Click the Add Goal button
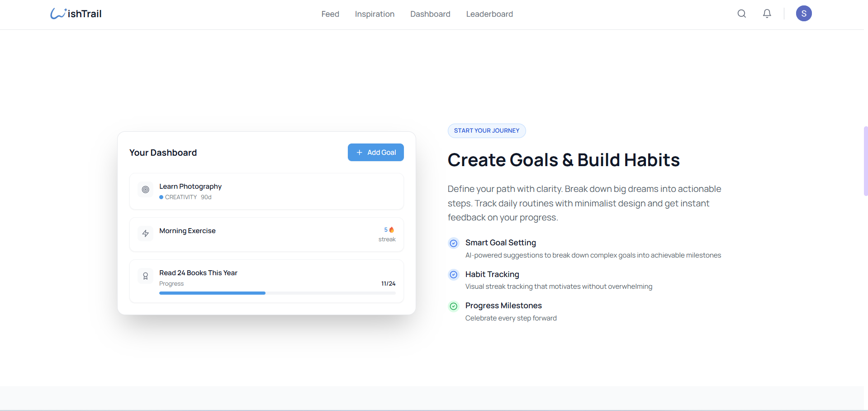868x411 pixels. [x=375, y=152]
